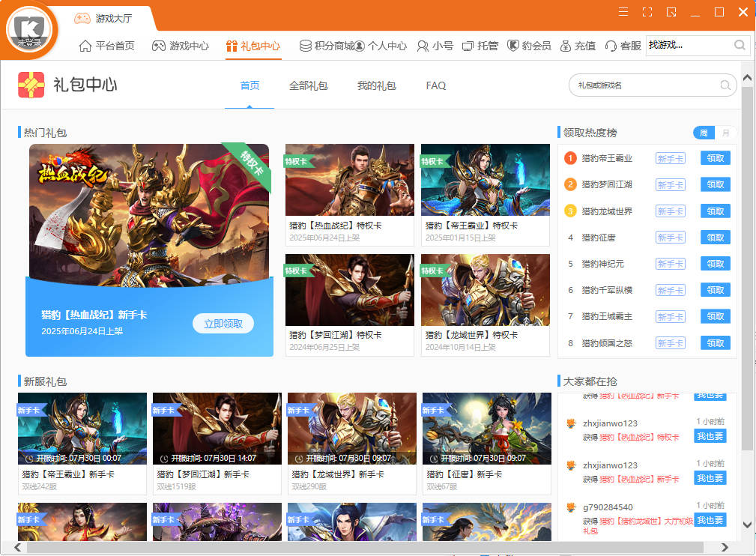Open 猎豹【帝王霸业】特权卡 thumbnail
Viewport: 756px width, 556px height.
pyautogui.click(x=485, y=180)
